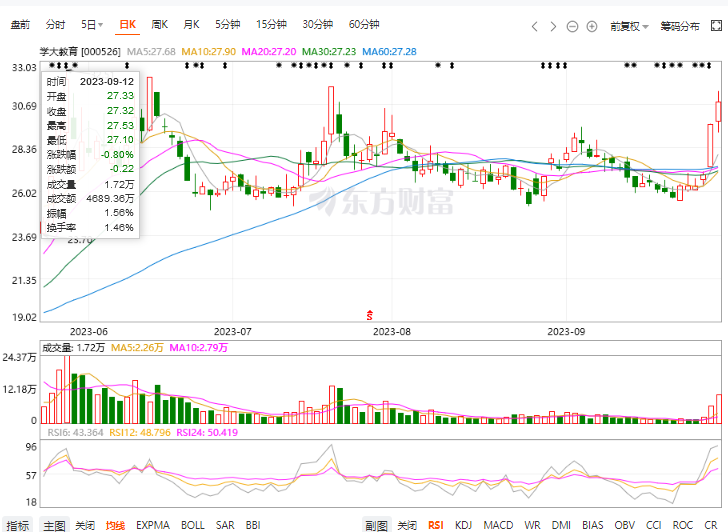The image size is (728, 532).
Task: Click the RSI24: 50.419 value
Action: coord(207,433)
